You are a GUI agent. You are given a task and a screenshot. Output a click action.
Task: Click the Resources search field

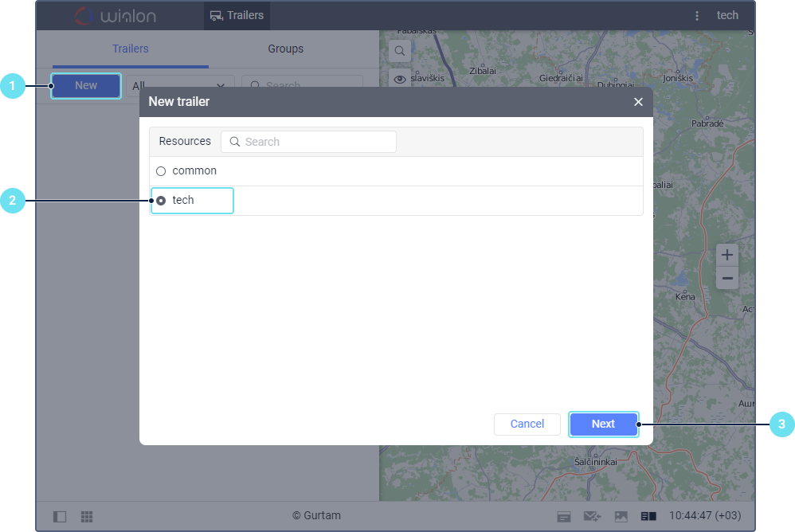tap(308, 142)
